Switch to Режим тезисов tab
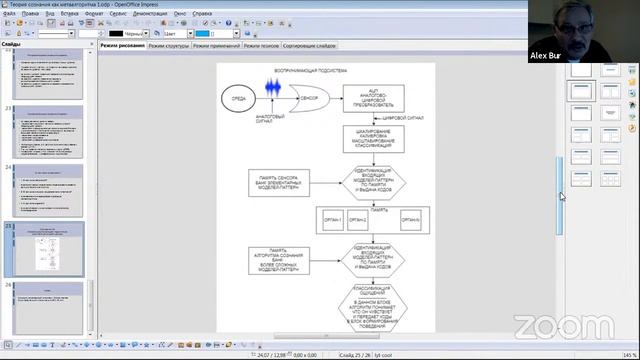The image size is (640, 360). click(x=261, y=46)
